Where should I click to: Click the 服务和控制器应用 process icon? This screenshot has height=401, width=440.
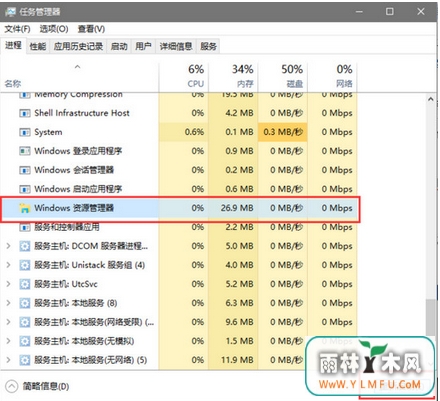(x=25, y=228)
